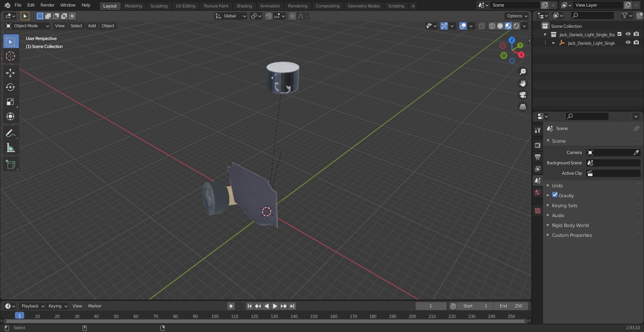
Task: Open the Texture properties tab
Action: click(x=537, y=211)
